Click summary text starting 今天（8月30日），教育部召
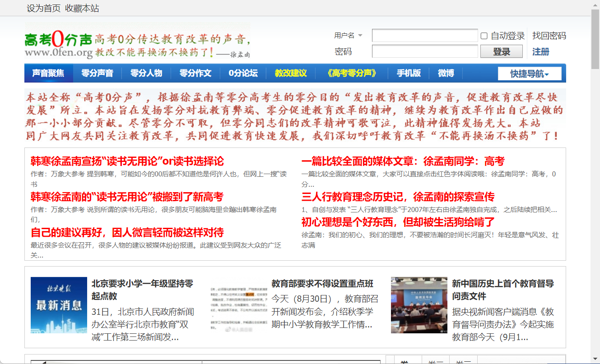Image resolution: width=600 pixels, height=364 pixels. point(325,312)
